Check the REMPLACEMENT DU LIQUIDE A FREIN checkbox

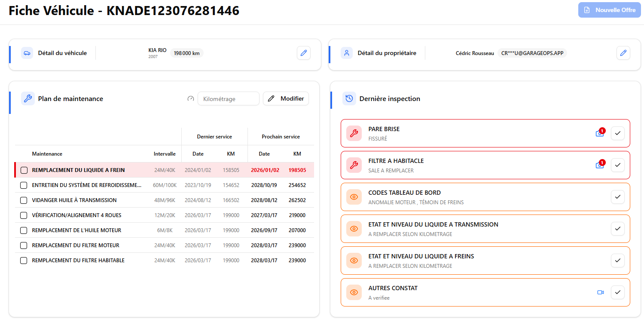click(x=24, y=170)
